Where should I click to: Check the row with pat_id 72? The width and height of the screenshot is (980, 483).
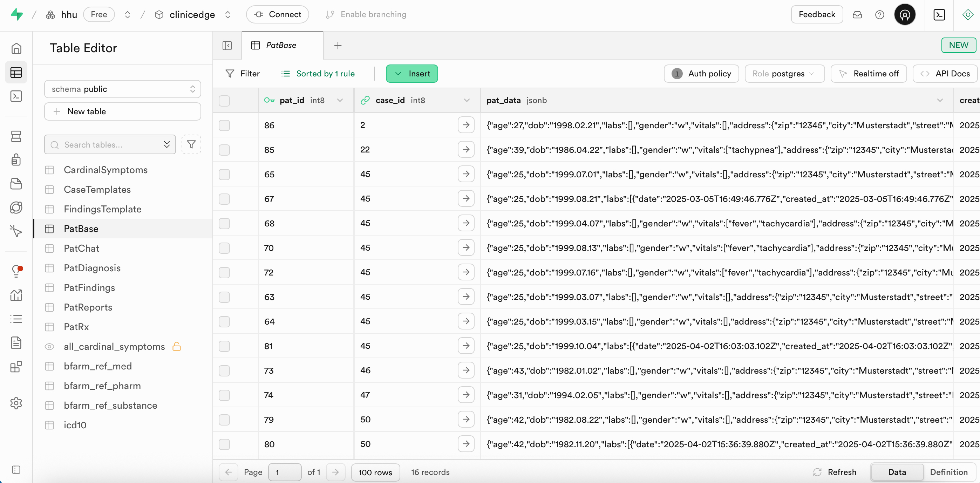pyautogui.click(x=224, y=272)
